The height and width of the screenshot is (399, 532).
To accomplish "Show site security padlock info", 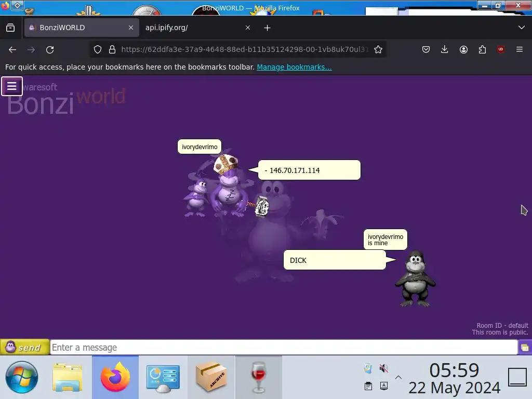I will (112, 49).
